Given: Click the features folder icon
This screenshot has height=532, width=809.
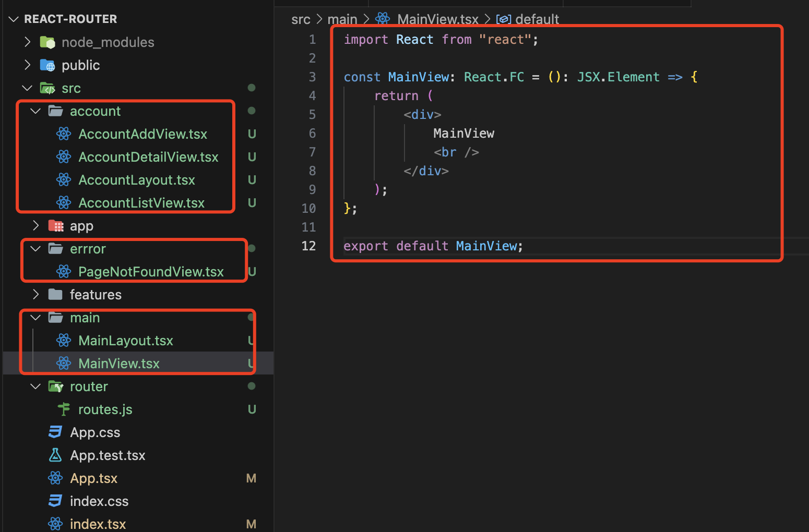Looking at the screenshot, I should tap(55, 295).
